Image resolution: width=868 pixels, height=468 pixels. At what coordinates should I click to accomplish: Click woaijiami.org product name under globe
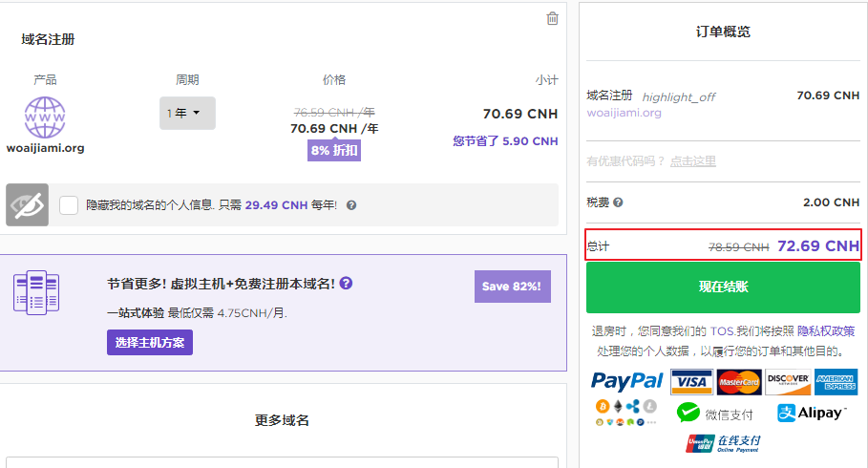46,148
